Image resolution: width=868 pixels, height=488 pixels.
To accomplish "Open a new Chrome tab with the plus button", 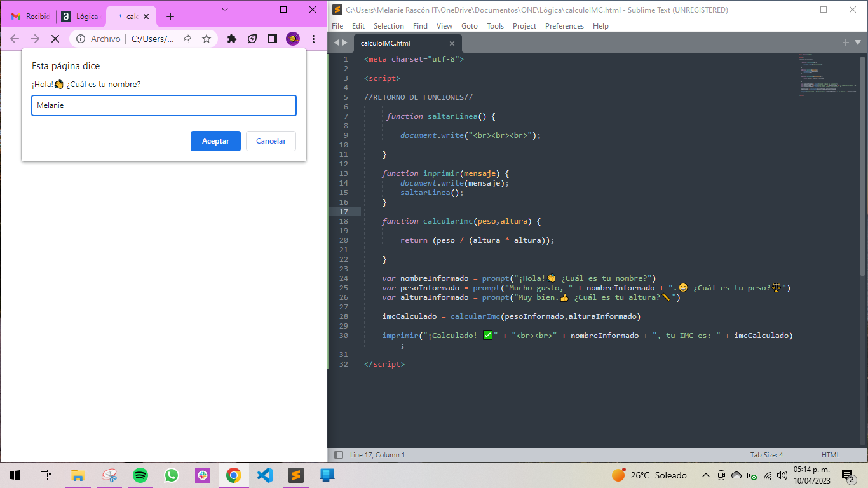I will click(170, 17).
